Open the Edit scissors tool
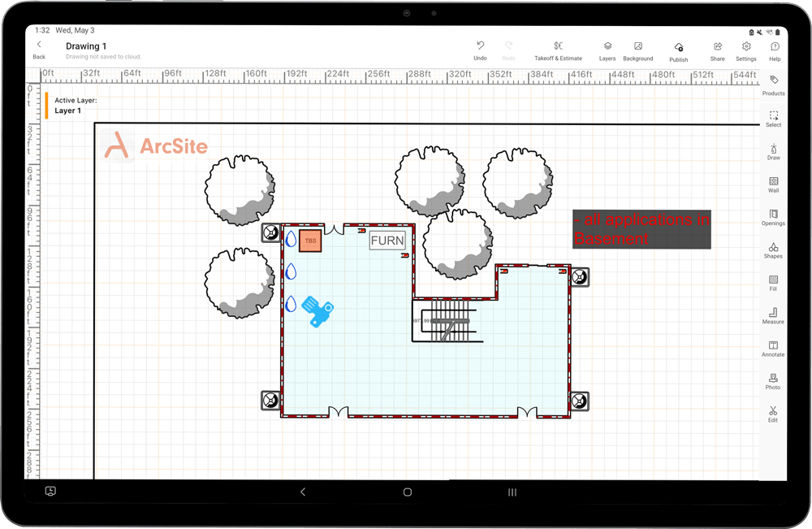812x529 pixels. [773, 414]
